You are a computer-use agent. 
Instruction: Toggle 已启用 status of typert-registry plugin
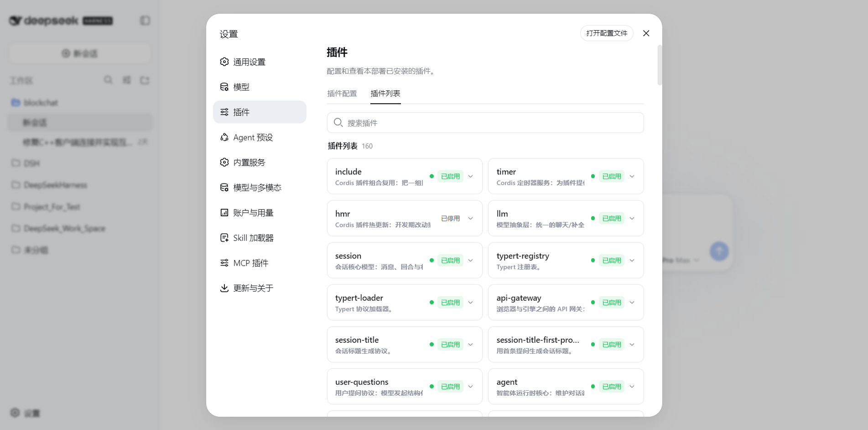point(612,260)
